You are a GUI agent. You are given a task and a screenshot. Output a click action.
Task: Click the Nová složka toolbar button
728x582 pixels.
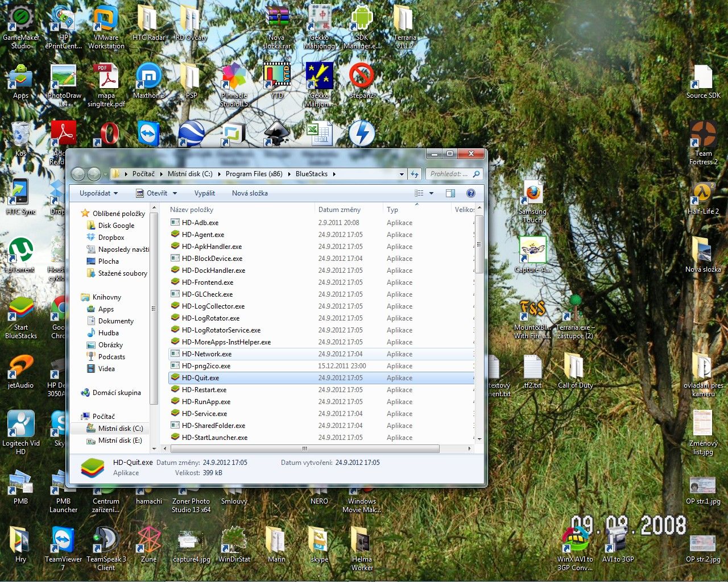pyautogui.click(x=250, y=193)
